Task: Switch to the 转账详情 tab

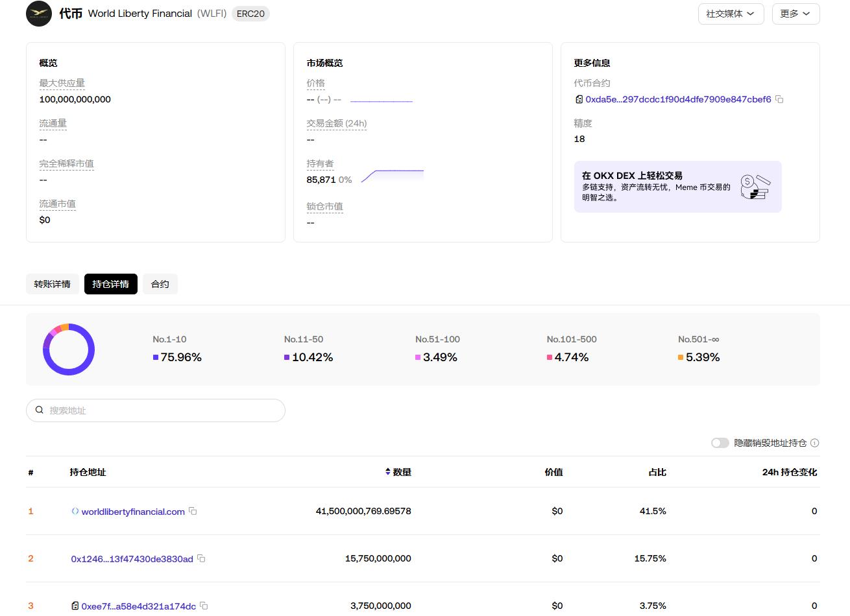Action: point(53,284)
